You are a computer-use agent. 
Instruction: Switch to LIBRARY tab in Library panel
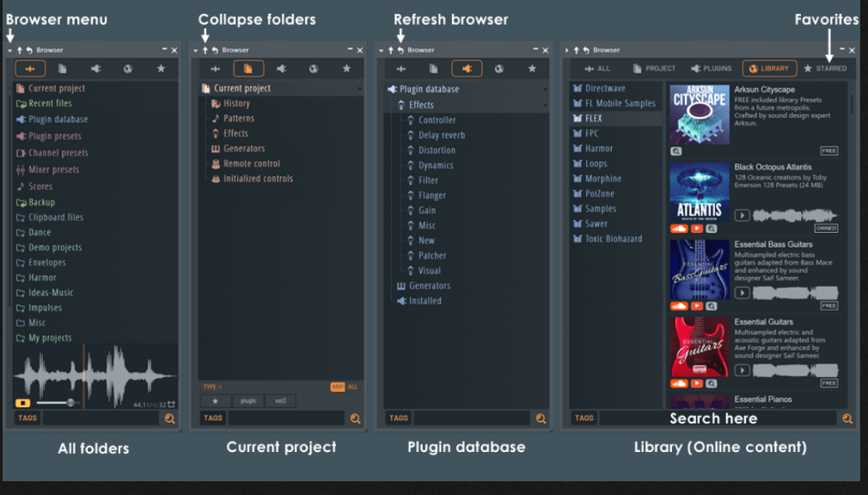pos(769,69)
